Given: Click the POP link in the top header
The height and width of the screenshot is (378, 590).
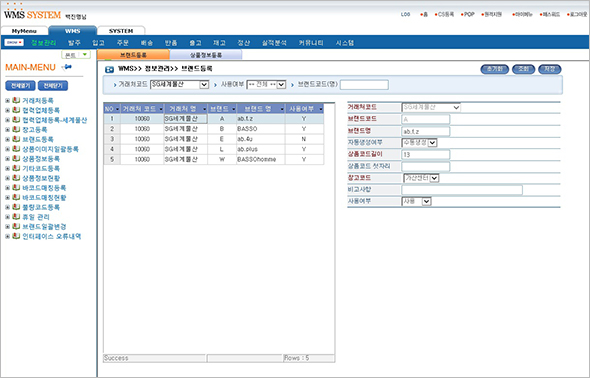Looking at the screenshot, I should (x=468, y=14).
